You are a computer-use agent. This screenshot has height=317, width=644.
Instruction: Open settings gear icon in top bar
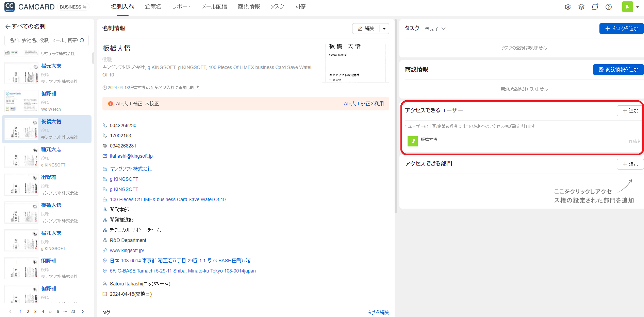pos(568,7)
